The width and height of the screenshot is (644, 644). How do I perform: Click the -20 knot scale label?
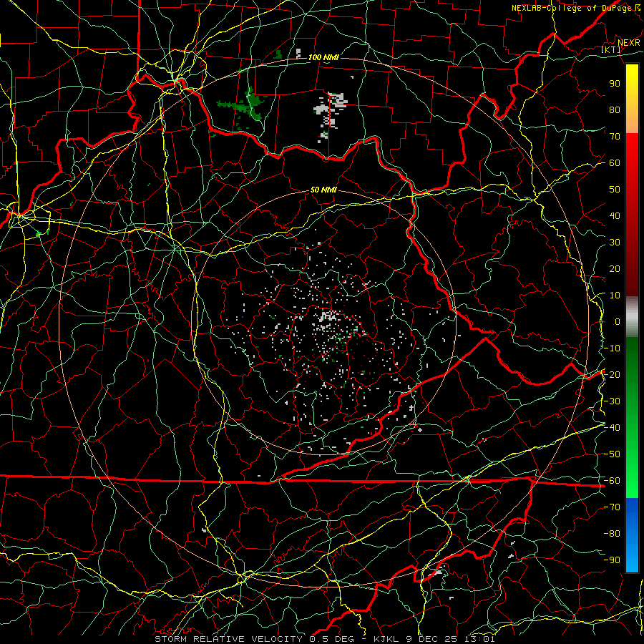[x=612, y=374]
